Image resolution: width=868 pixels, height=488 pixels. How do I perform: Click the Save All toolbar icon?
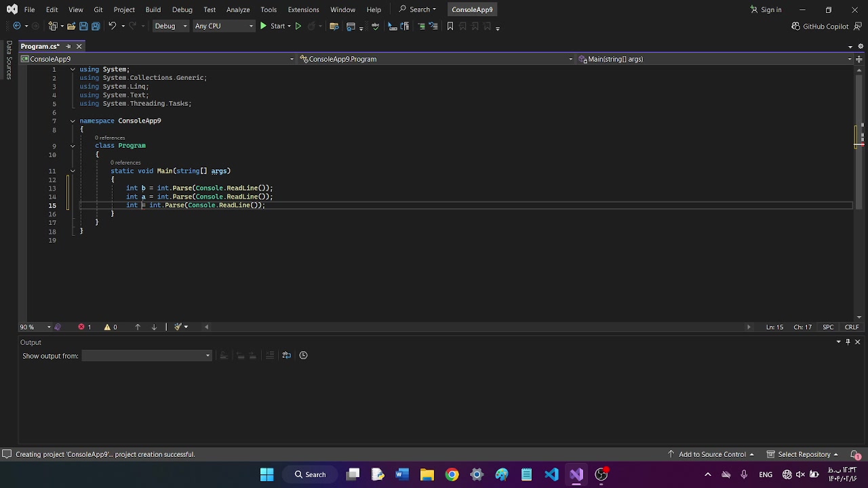(x=96, y=26)
